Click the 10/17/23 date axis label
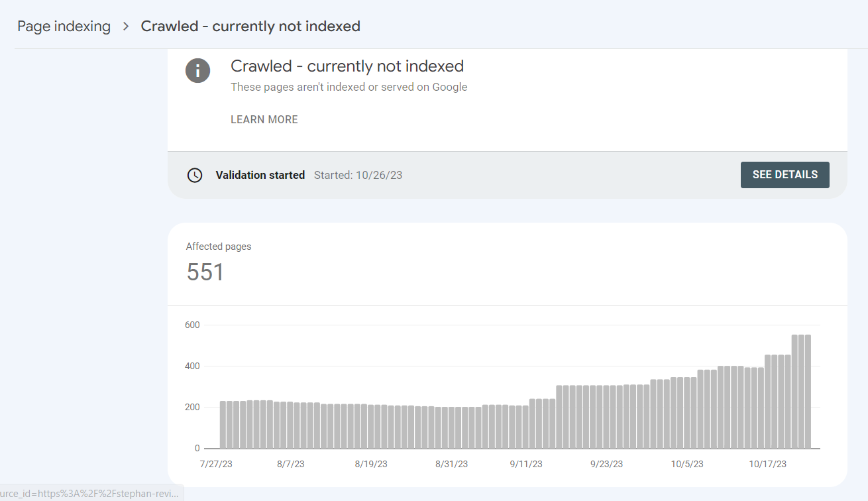Image resolution: width=868 pixels, height=501 pixels. coord(768,465)
